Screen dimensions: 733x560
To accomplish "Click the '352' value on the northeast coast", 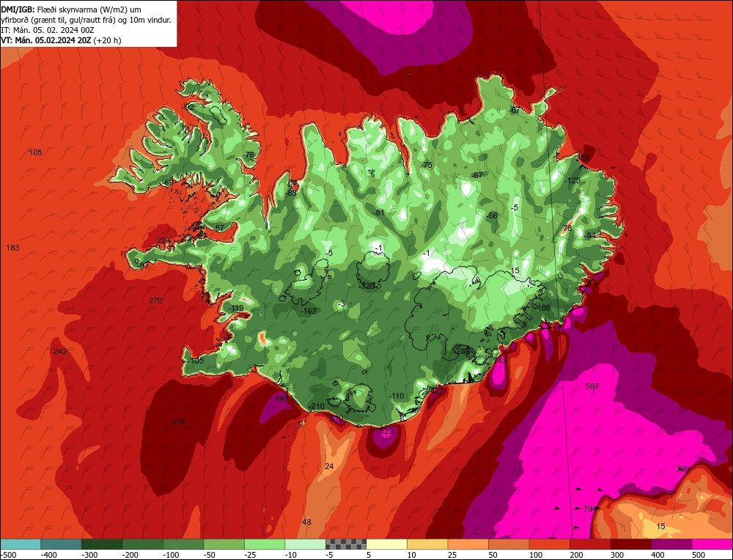I will pos(583,158).
